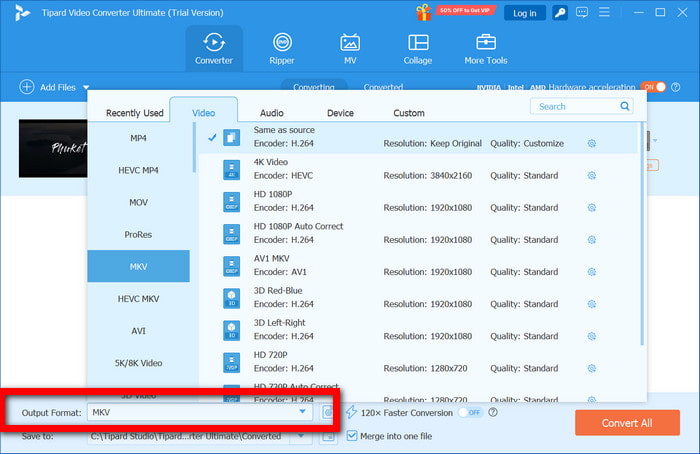This screenshot has height=454, width=700.
Task: Open settings gear for HD 1080P Auto Correct
Action: (592, 240)
